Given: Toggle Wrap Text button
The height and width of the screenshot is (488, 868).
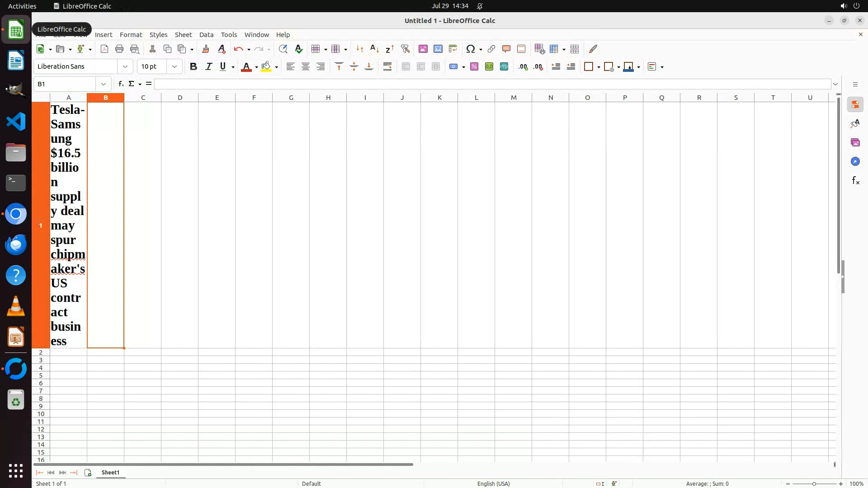Looking at the screenshot, I should (x=387, y=66).
